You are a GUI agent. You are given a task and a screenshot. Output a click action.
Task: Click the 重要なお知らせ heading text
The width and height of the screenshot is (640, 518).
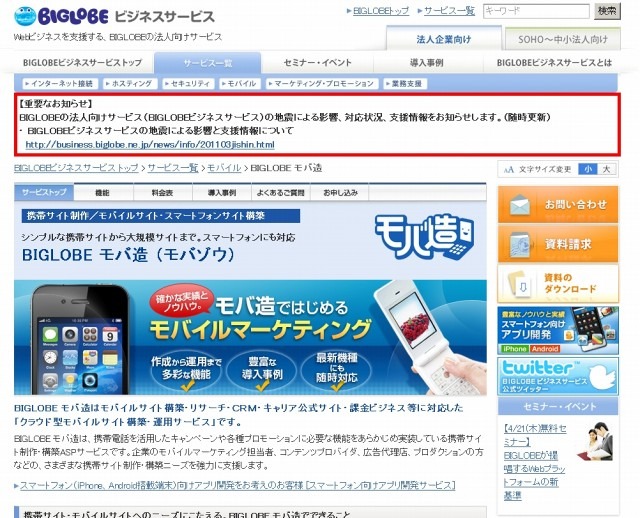[56, 104]
